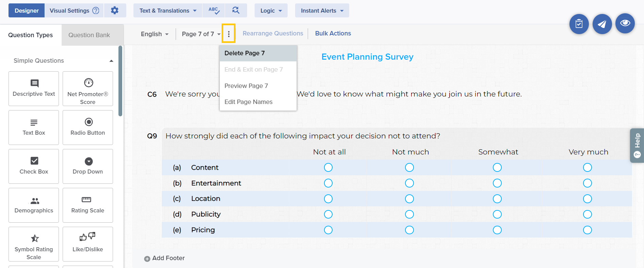644x268 pixels.
Task: Expand the Text & Translations dropdown
Action: [x=168, y=11]
